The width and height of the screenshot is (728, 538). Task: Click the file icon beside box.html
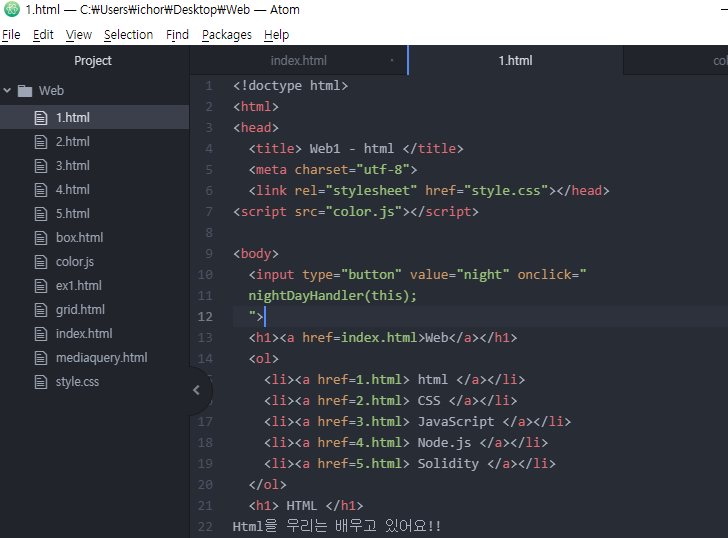(x=41, y=238)
